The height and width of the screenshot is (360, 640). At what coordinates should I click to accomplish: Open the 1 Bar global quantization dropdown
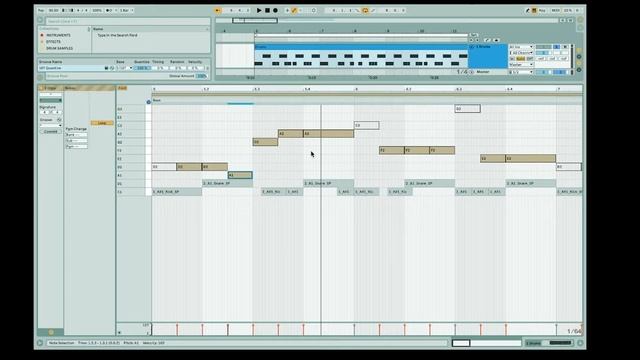coord(126,10)
